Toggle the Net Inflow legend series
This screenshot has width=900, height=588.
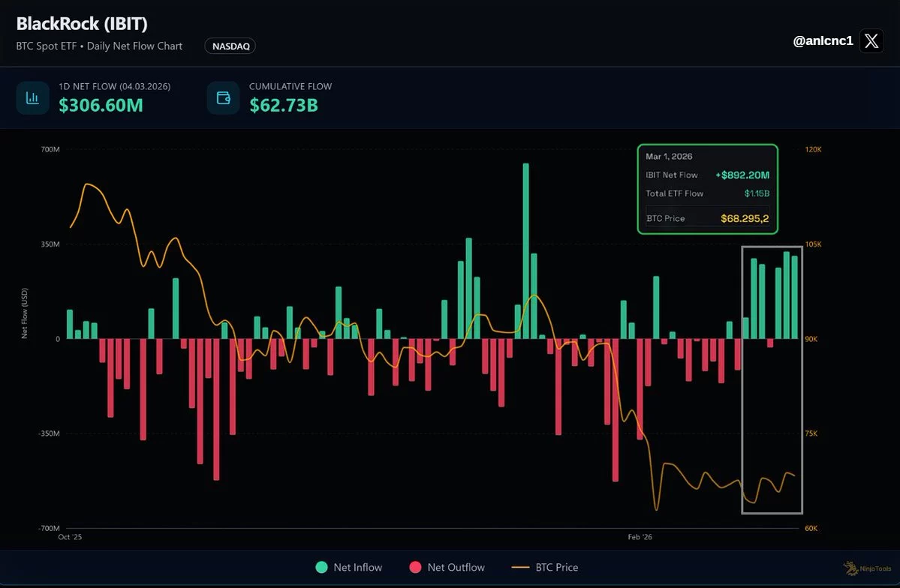pos(349,568)
